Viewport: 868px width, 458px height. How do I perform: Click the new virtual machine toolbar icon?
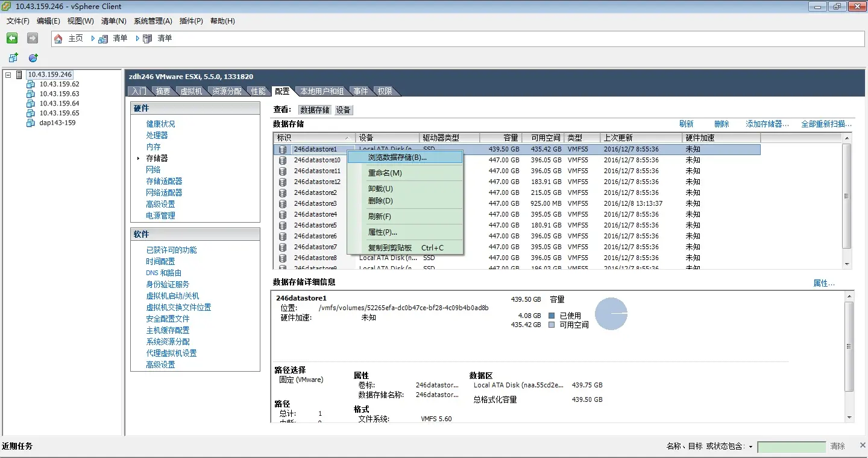coord(13,58)
